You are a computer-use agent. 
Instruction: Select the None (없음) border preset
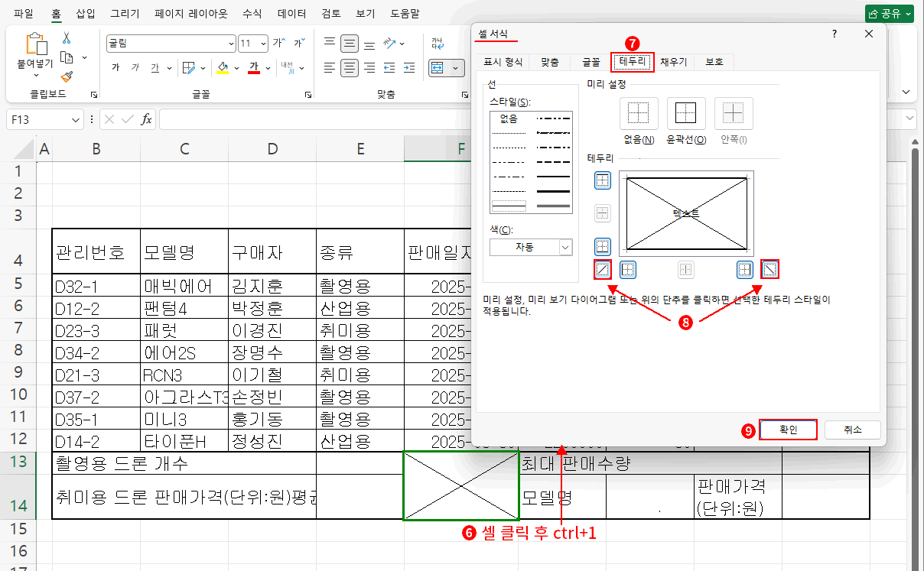tap(638, 113)
